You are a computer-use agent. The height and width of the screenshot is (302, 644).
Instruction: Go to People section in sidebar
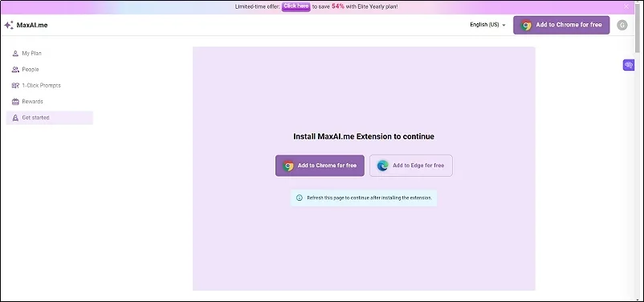[50, 69]
